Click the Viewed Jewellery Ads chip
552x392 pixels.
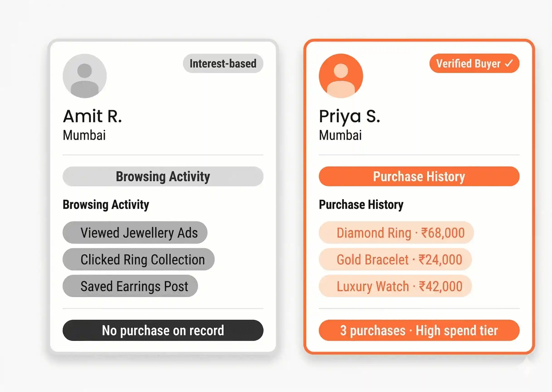coord(135,233)
